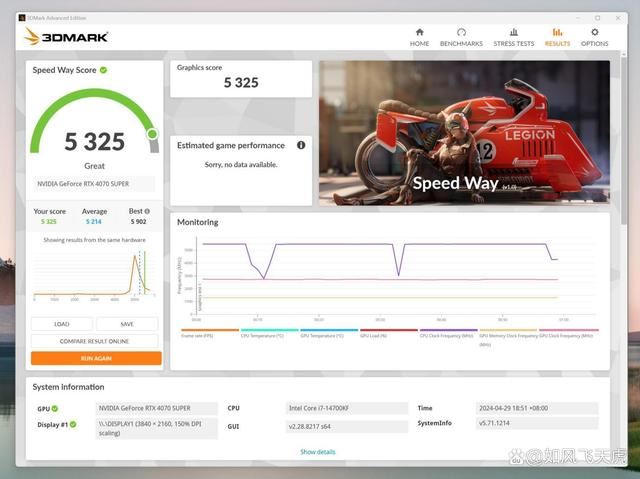Image resolution: width=640 pixels, height=479 pixels.
Task: Click the Display #1 3840 × 2160 value
Action: coord(157,428)
